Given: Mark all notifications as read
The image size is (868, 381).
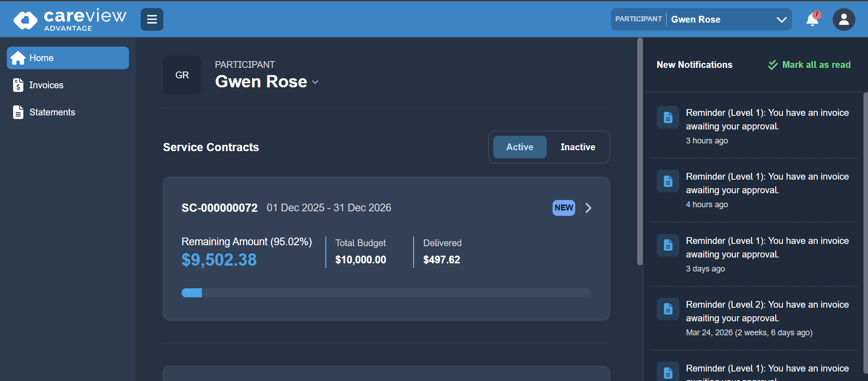Looking at the screenshot, I should (x=809, y=65).
